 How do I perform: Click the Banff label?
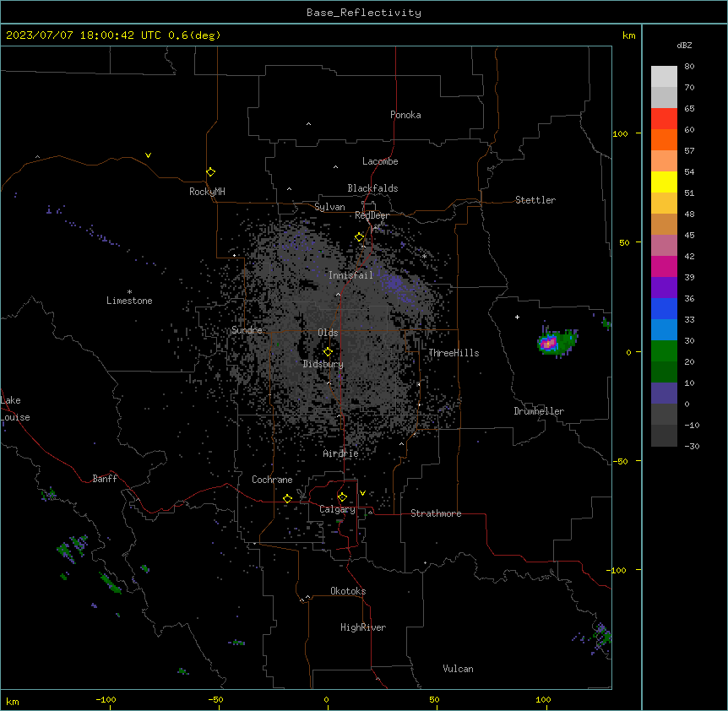105,479
